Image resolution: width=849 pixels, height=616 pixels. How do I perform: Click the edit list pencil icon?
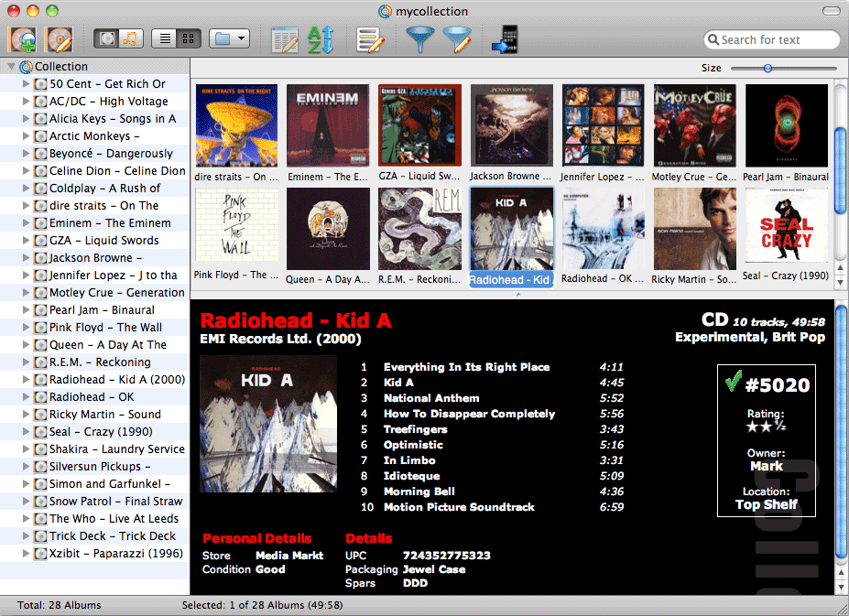(x=370, y=40)
